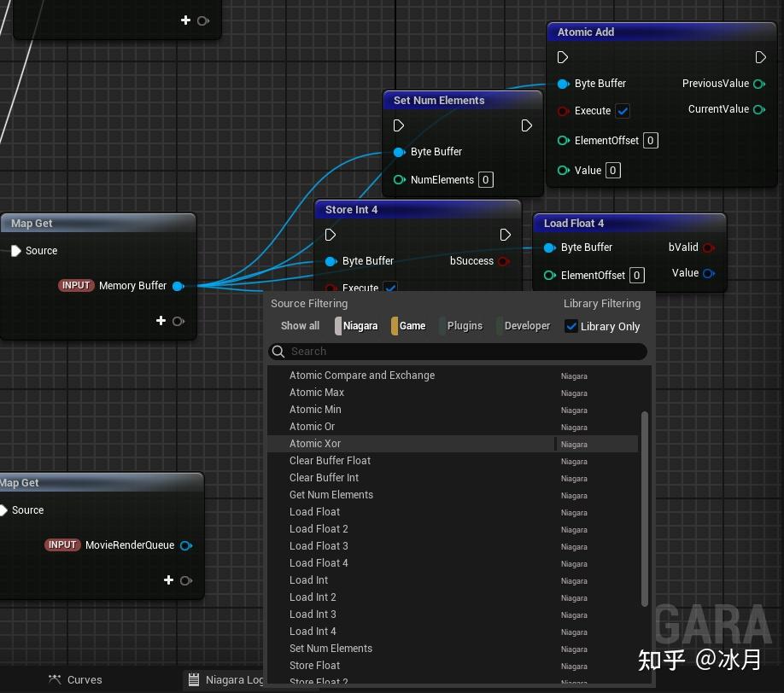Click Set Num Elements input execution pin
784x693 pixels.
click(x=399, y=126)
